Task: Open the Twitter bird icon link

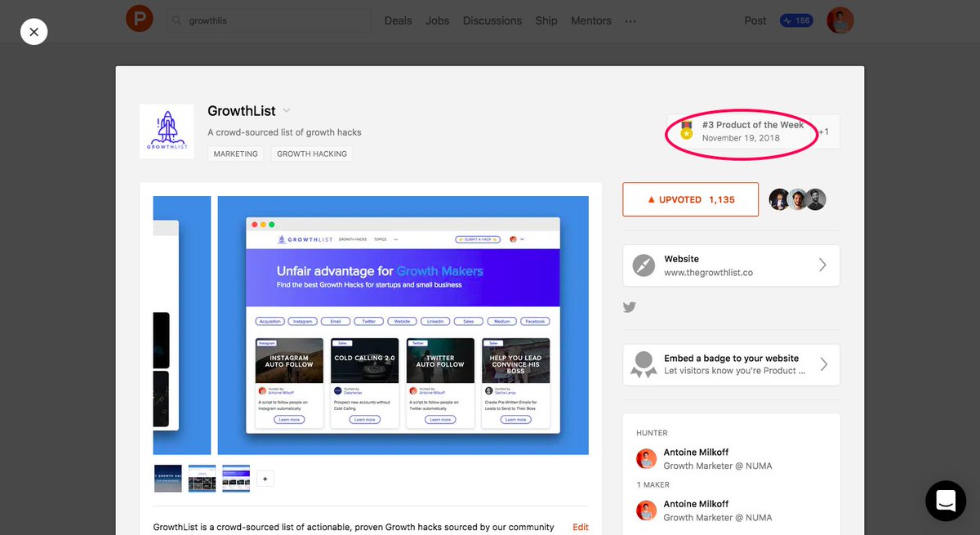Action: (630, 307)
